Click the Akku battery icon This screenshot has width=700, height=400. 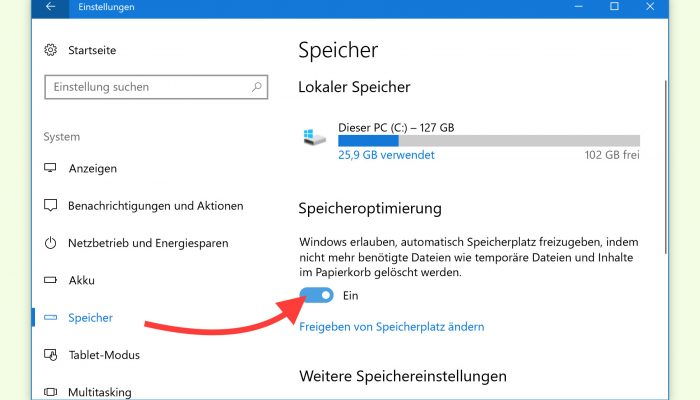click(50, 280)
